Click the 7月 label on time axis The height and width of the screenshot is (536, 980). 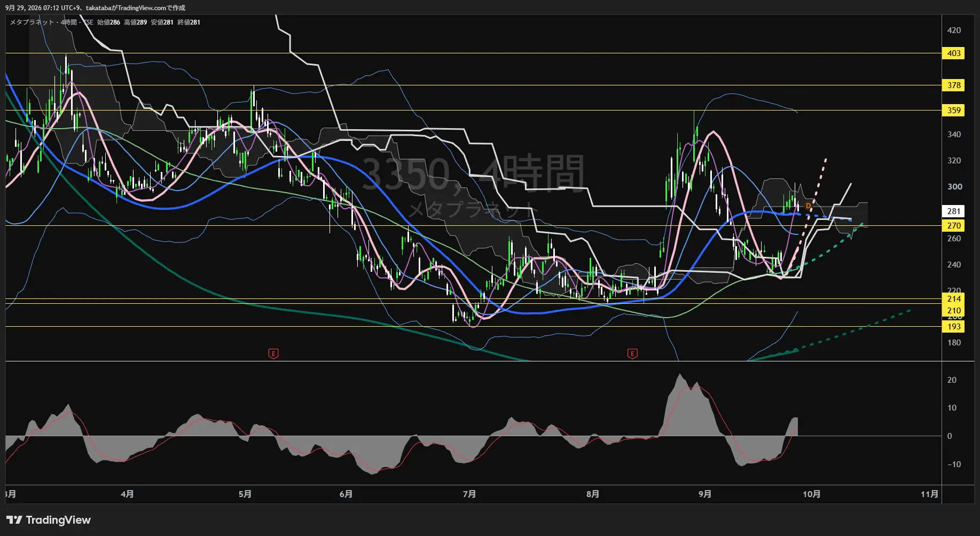click(469, 494)
